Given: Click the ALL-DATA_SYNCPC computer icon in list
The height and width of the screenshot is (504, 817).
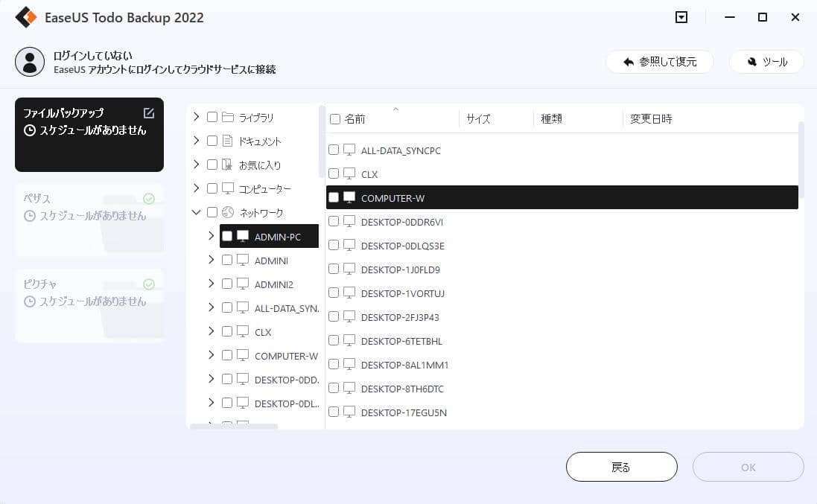Looking at the screenshot, I should coord(349,150).
